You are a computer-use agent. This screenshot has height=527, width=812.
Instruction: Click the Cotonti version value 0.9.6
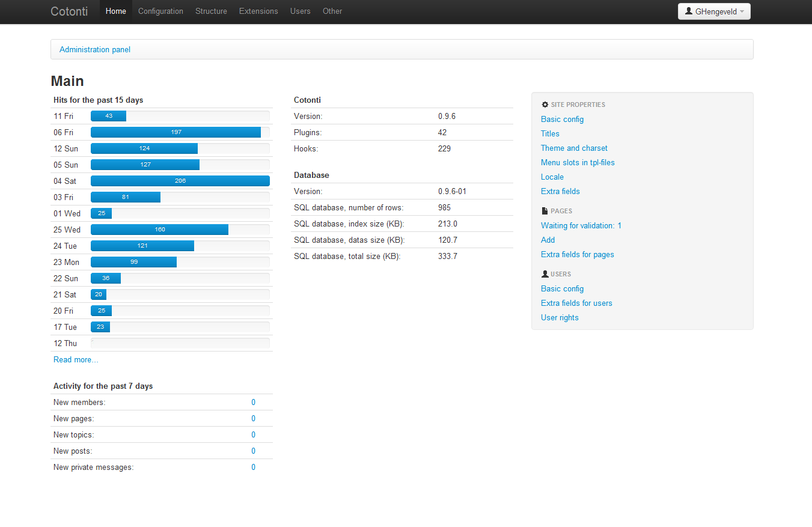click(447, 117)
